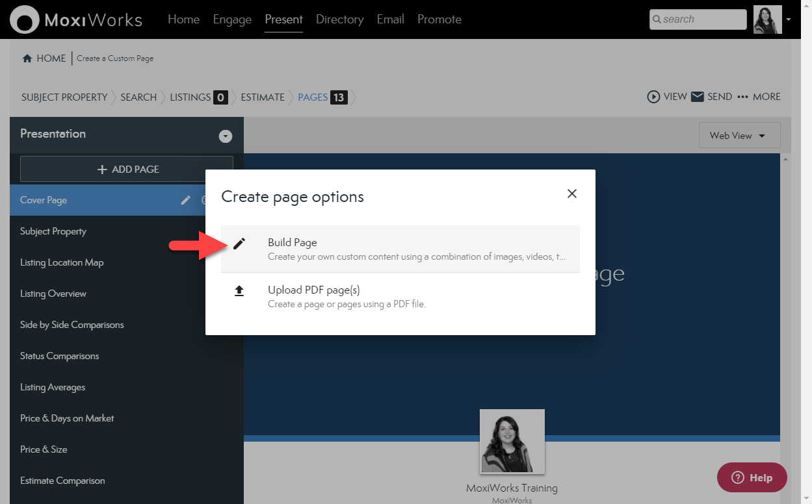Open the Email nav tab
The width and height of the screenshot is (812, 504).
pyautogui.click(x=390, y=19)
